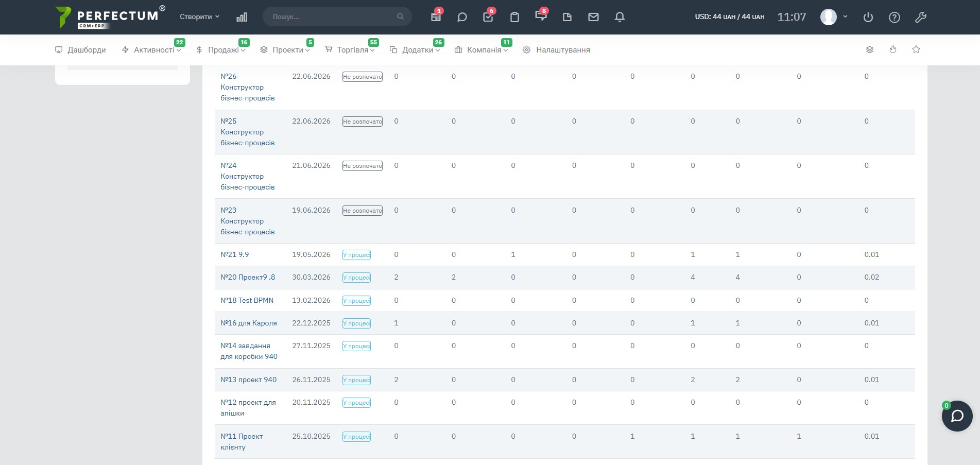The height and width of the screenshot is (465, 980).
Task: Open the Дашборди menu item
Action: click(x=80, y=50)
